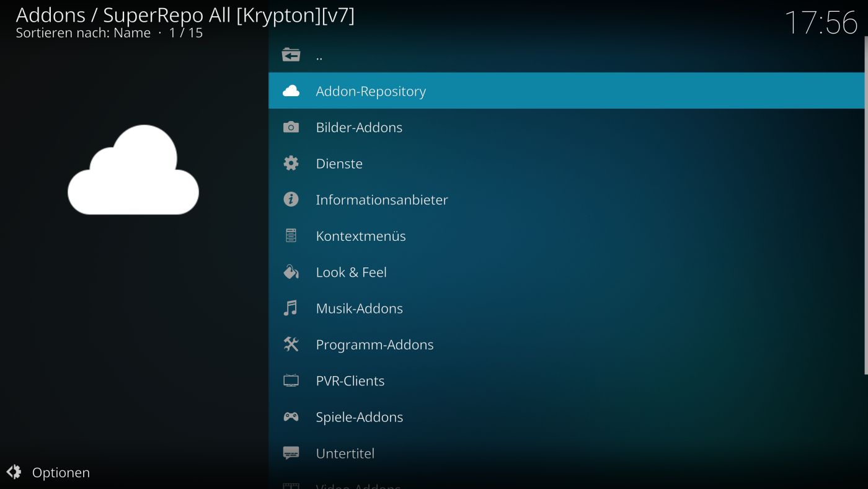The image size is (868, 489).
Task: Click the Spiele-Addons gamepad icon
Action: (x=291, y=416)
